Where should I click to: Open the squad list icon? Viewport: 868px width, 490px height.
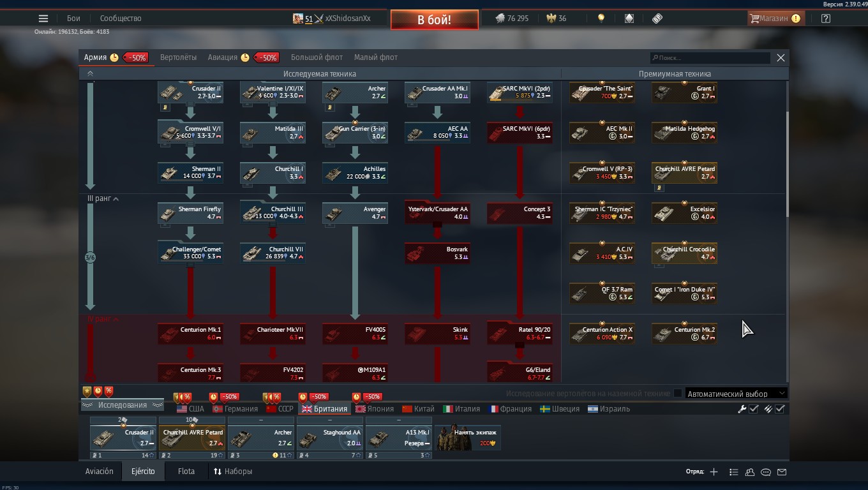tap(733, 472)
